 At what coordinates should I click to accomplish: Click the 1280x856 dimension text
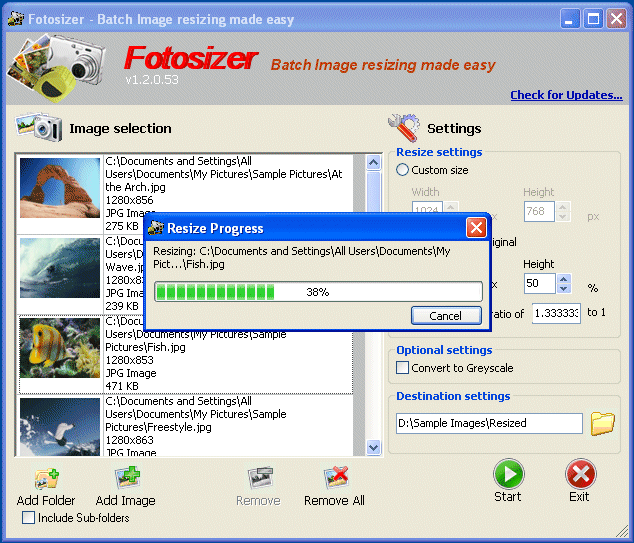coord(129,200)
